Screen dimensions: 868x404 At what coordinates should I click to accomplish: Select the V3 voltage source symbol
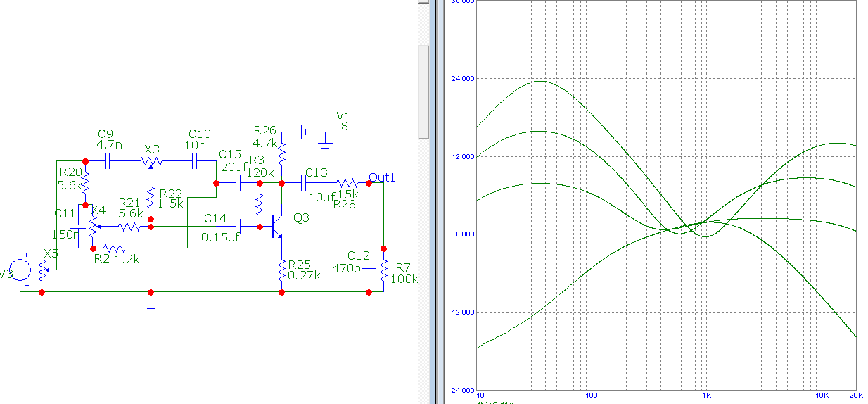(19, 270)
